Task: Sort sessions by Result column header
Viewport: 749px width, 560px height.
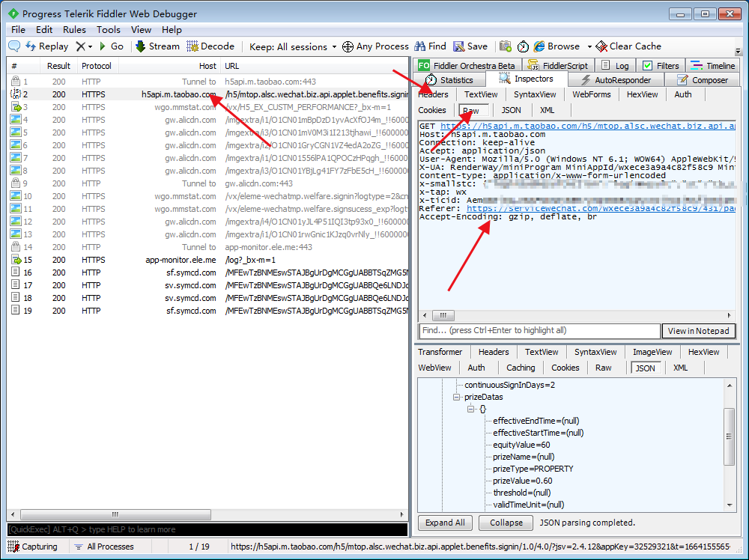Action: [58, 66]
